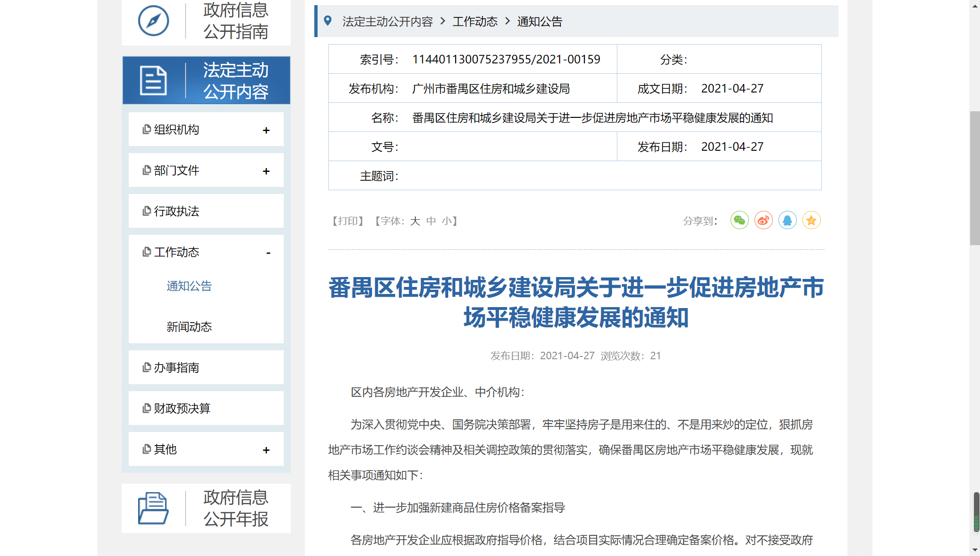The height and width of the screenshot is (556, 980).
Task: Set font size to 大
Action: click(x=415, y=221)
